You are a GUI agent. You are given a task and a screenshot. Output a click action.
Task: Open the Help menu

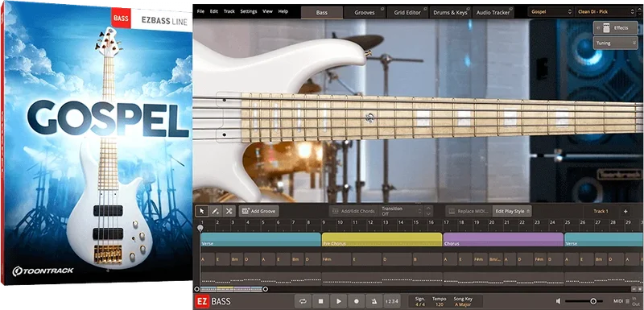click(283, 11)
